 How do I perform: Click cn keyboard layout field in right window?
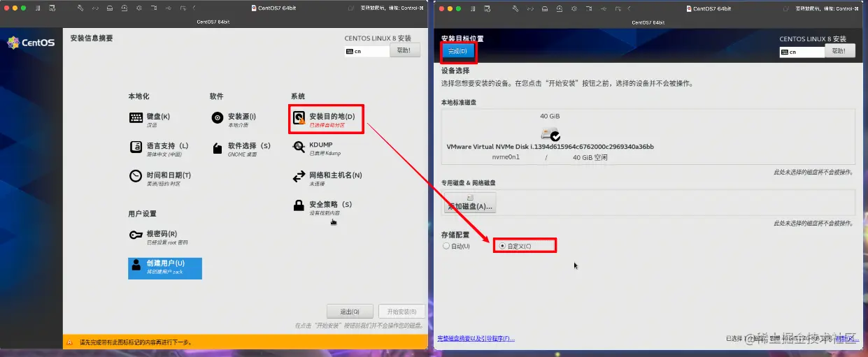802,52
